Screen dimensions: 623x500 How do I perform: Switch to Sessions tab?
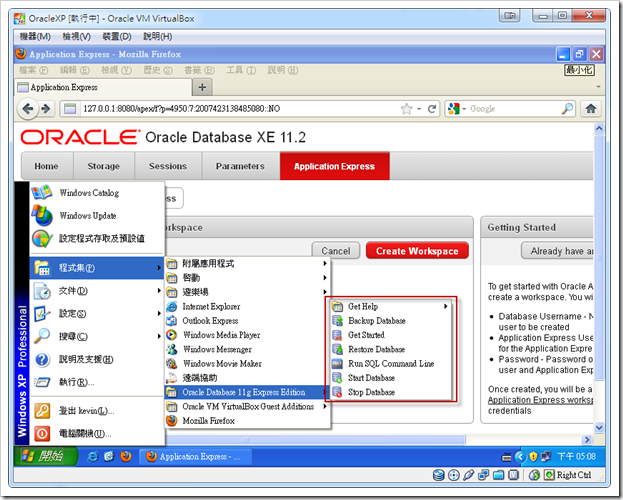click(168, 166)
